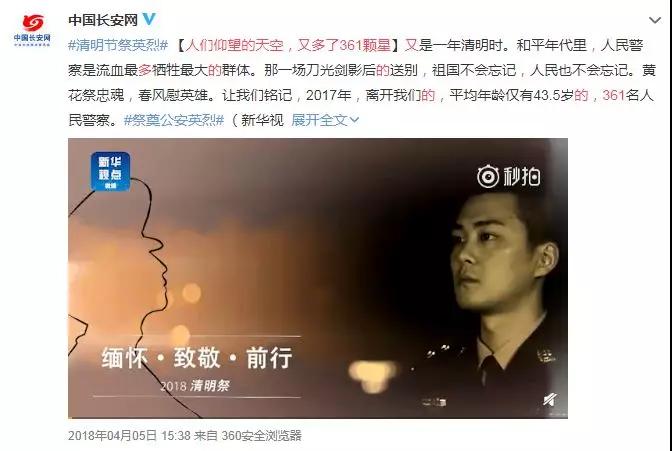Open the 中国长安网 avatar logo

32,30
